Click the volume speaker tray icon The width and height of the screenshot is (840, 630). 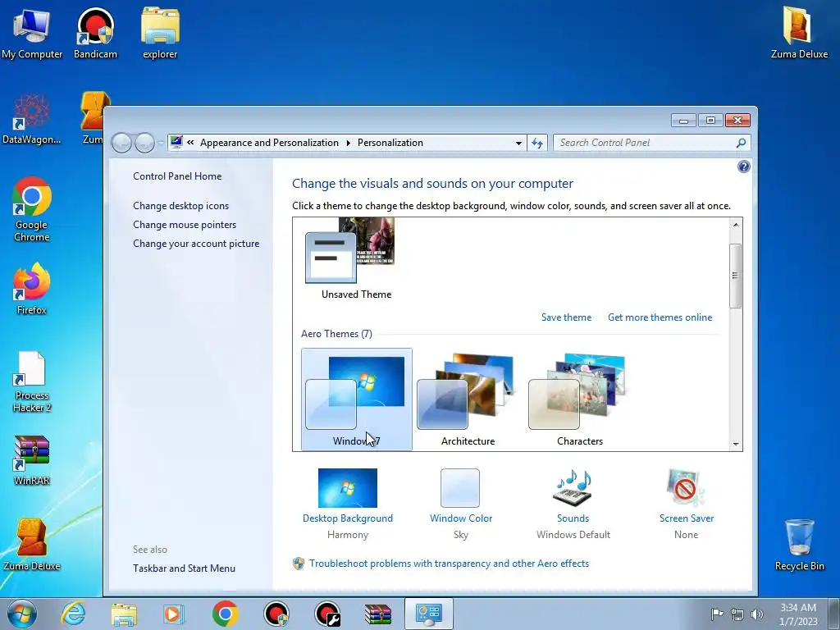click(x=757, y=614)
